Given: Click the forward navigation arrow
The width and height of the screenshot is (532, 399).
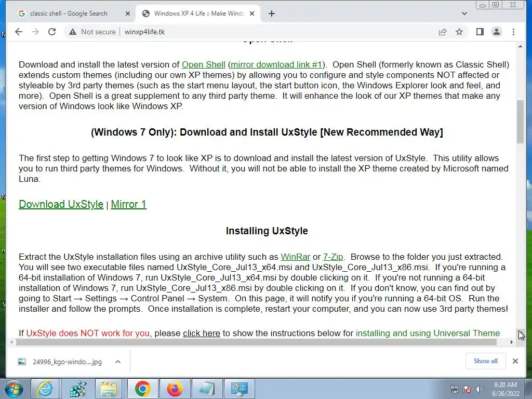Looking at the screenshot, I should [35, 32].
